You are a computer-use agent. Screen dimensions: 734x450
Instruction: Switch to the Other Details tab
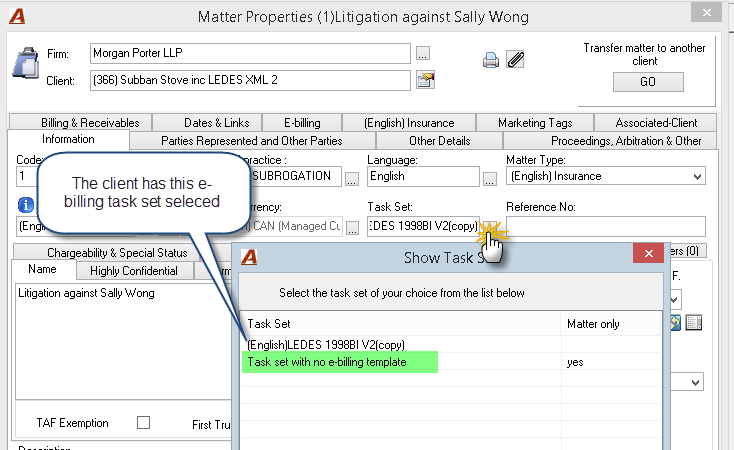pyautogui.click(x=439, y=140)
